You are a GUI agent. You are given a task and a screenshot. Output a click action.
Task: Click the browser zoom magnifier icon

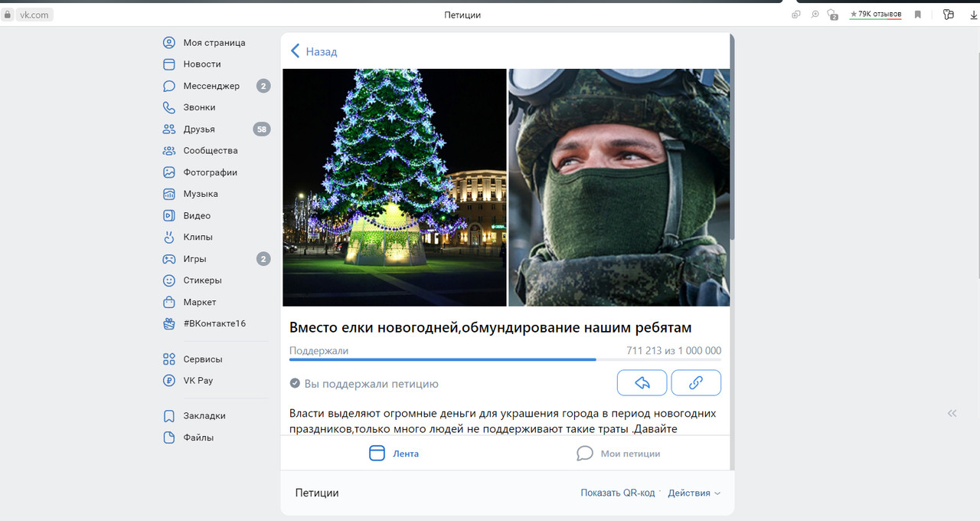[815, 15]
